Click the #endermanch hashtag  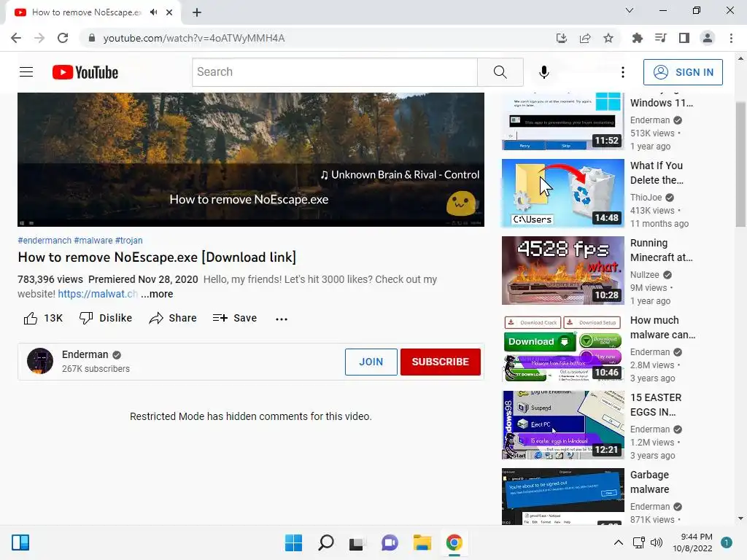[x=44, y=241]
